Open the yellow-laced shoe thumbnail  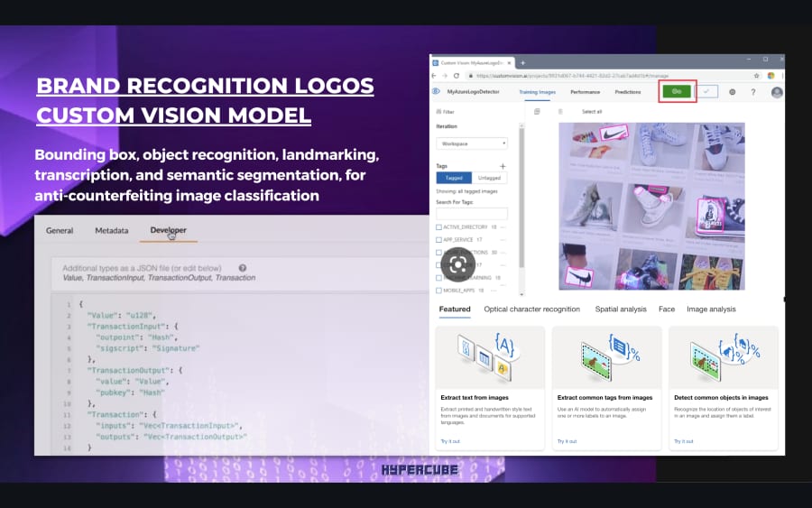[713, 271]
